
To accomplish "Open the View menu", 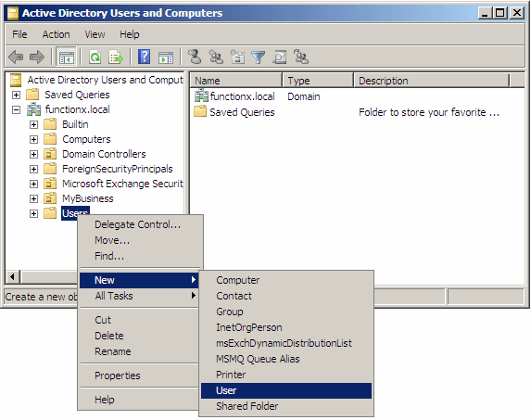I will coord(95,34).
